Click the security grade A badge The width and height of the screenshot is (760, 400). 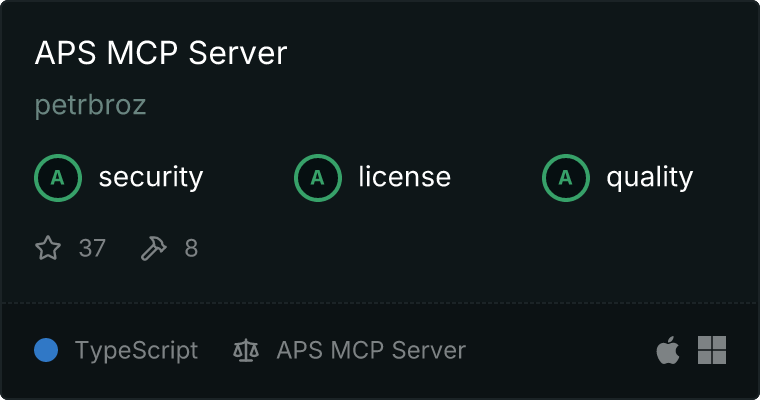58,178
